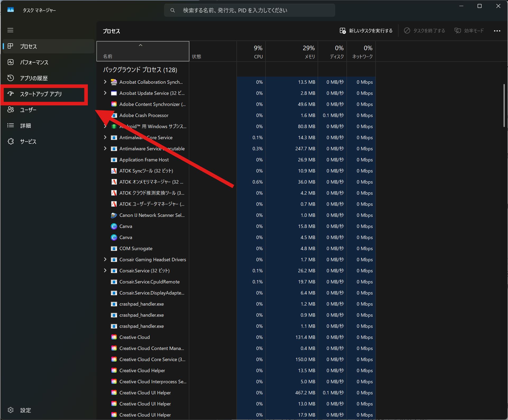Select crashpad_handler.exe with 1.1 MB memory
The height and width of the screenshot is (420, 508).
(141, 326)
